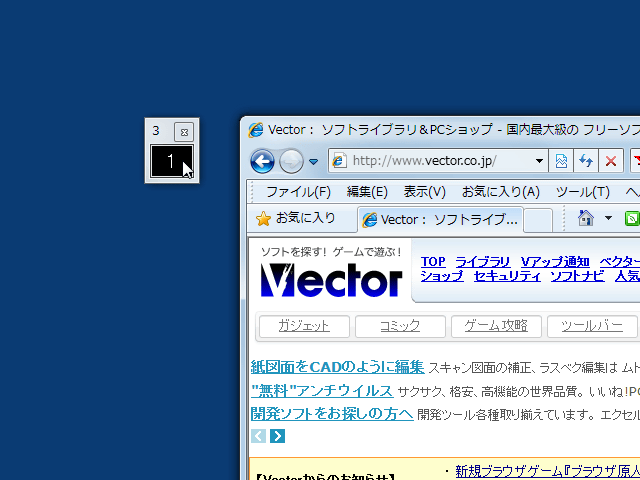Expand the address bar dropdown arrow
Viewport: 640px width, 480px height.
click(x=539, y=161)
